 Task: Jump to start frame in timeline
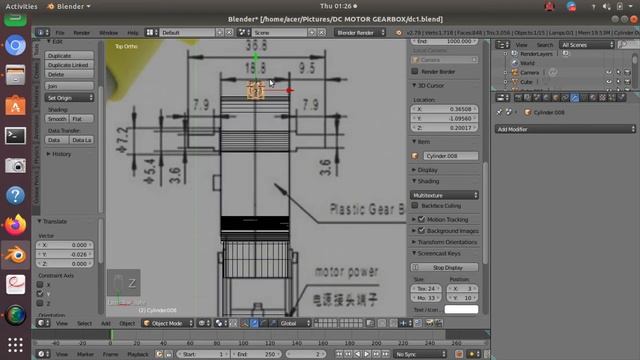click(339, 354)
